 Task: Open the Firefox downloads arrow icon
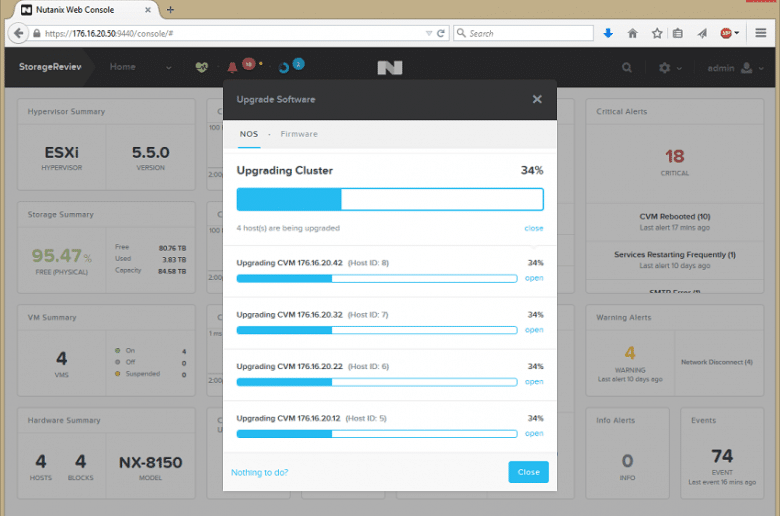click(608, 33)
